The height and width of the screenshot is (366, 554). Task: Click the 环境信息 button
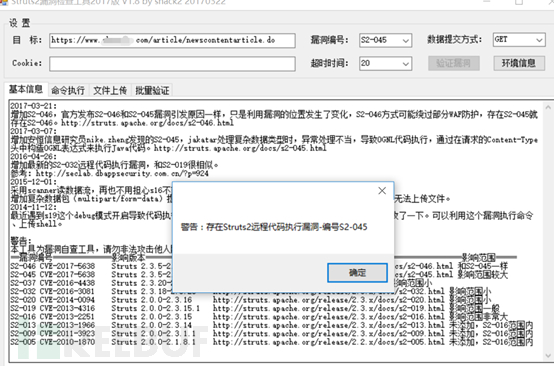519,63
